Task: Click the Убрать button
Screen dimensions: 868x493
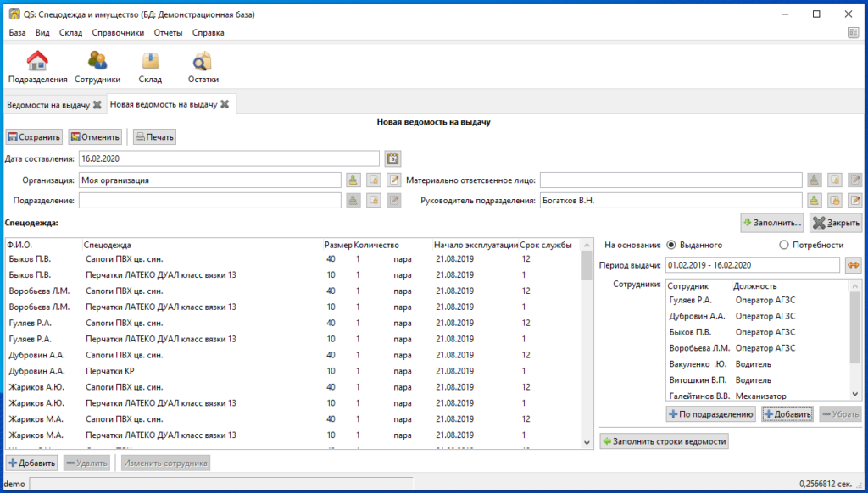Action: tap(840, 414)
